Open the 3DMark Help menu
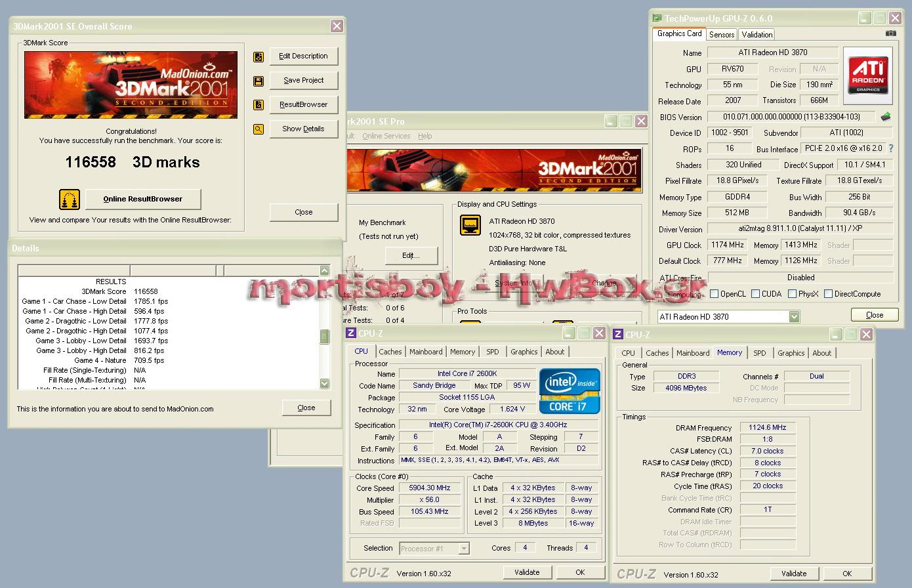The image size is (912, 588). (x=425, y=136)
